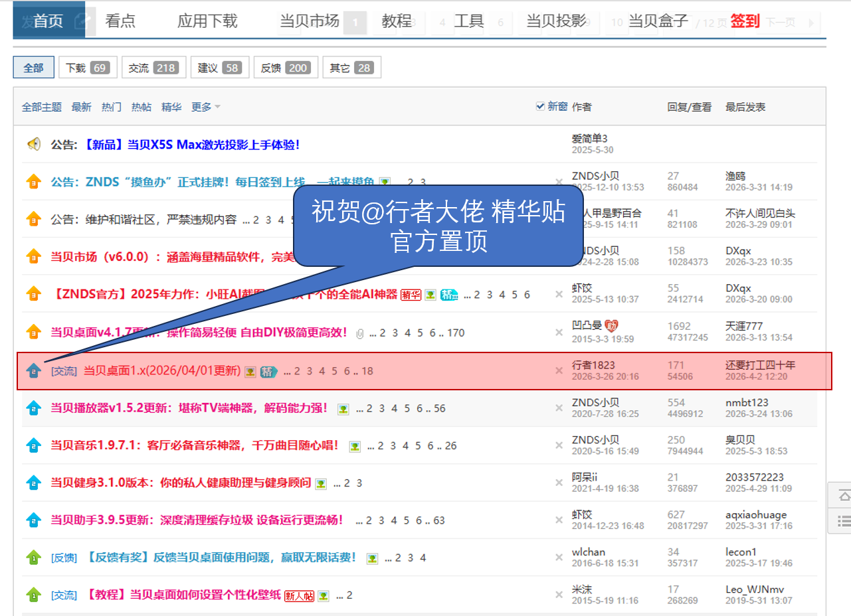Filter threads by 交流 category
Image resolution: width=851 pixels, height=616 pixels.
point(153,67)
